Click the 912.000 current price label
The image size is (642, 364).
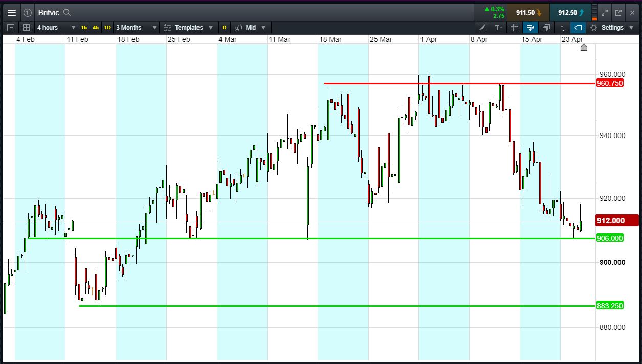(x=617, y=221)
